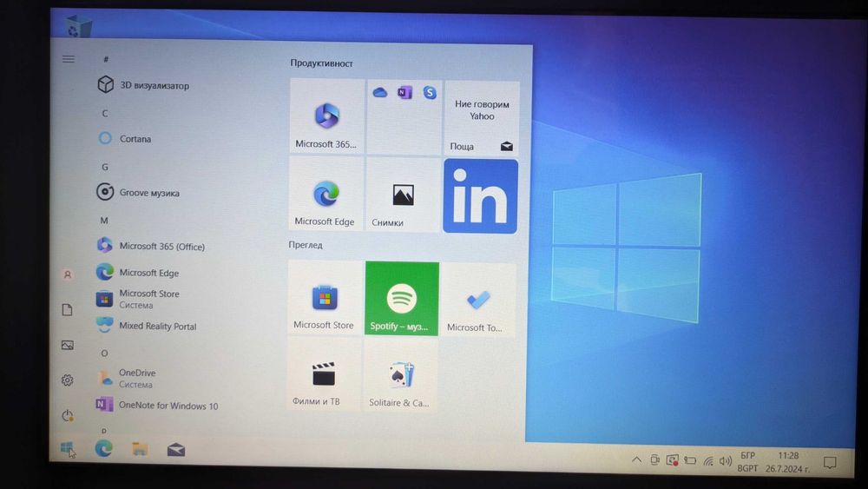This screenshot has width=868, height=489.
Task: Click the Power button in Start sidebar
Action: coord(68,415)
